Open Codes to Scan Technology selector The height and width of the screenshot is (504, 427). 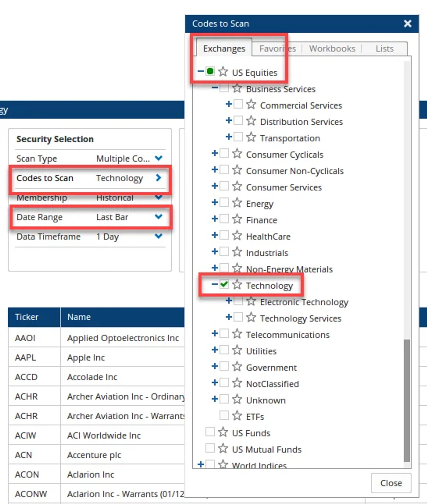(x=90, y=178)
